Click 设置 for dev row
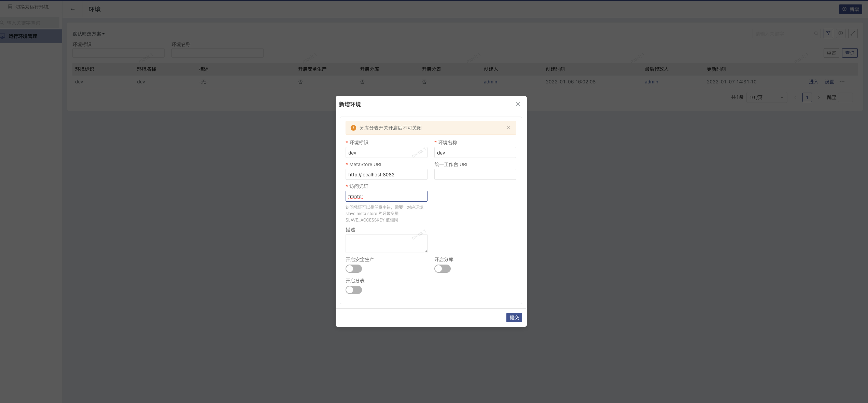 tap(829, 82)
